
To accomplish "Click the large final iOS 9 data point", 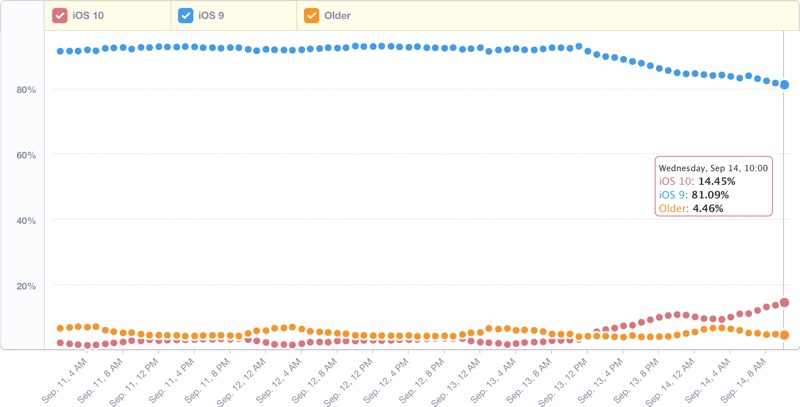I will point(784,85).
